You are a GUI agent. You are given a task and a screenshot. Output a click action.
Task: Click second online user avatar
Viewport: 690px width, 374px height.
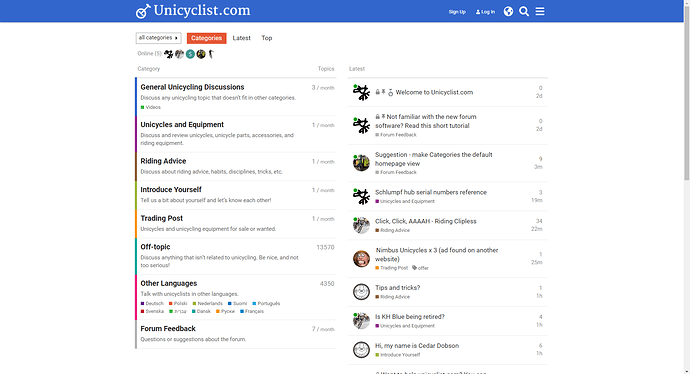pos(179,54)
